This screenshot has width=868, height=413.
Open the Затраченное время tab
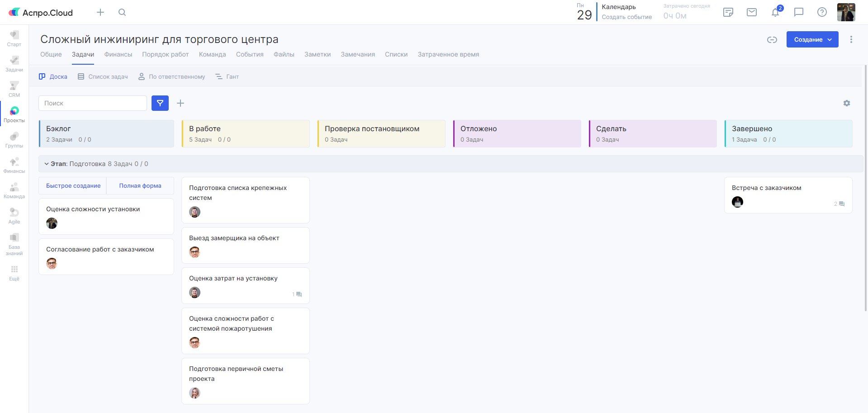tap(448, 54)
